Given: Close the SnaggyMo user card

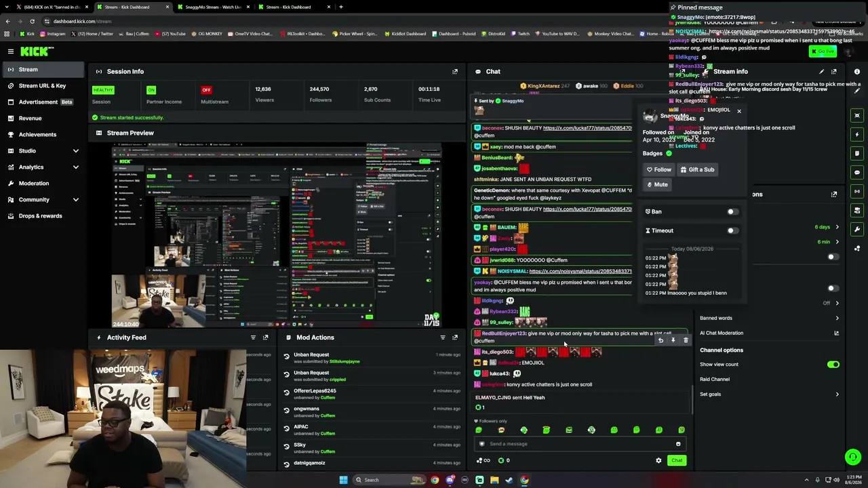Looking at the screenshot, I should tap(739, 110).
